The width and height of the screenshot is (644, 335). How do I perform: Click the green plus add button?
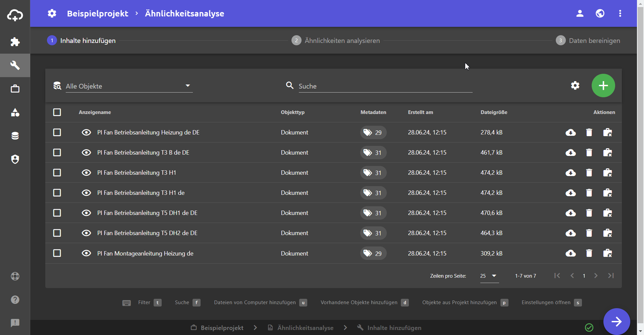click(603, 86)
